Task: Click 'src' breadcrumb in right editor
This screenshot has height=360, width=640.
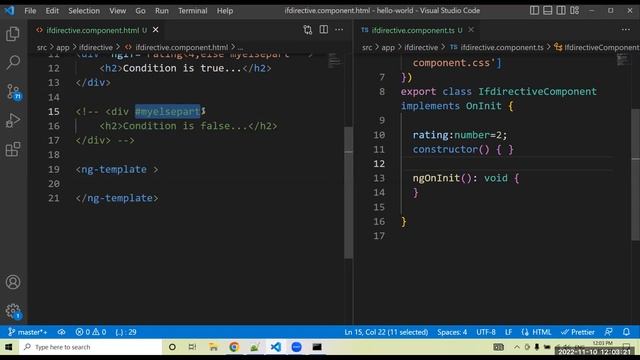Action: click(x=367, y=47)
